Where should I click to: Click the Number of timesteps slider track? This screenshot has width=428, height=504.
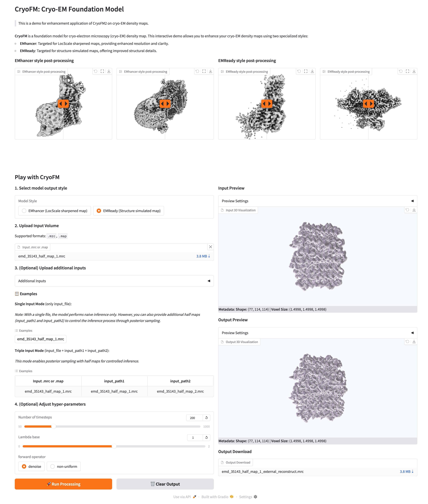[x=121, y=427]
